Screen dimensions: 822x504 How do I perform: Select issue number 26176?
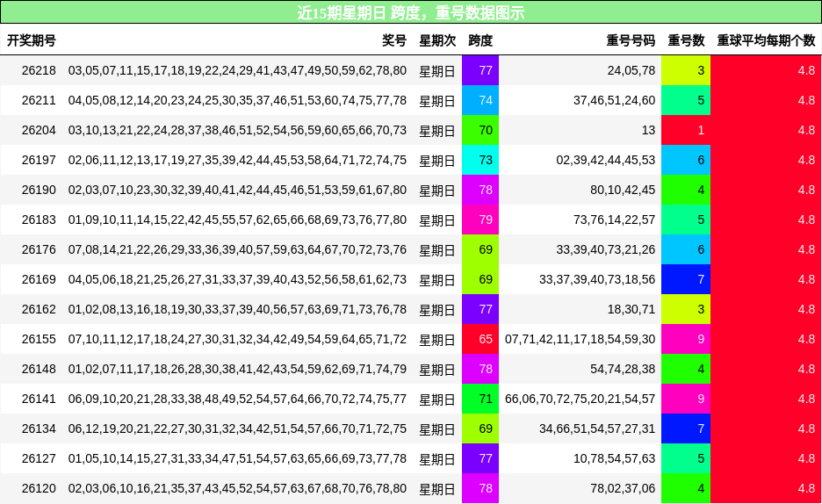point(39,250)
